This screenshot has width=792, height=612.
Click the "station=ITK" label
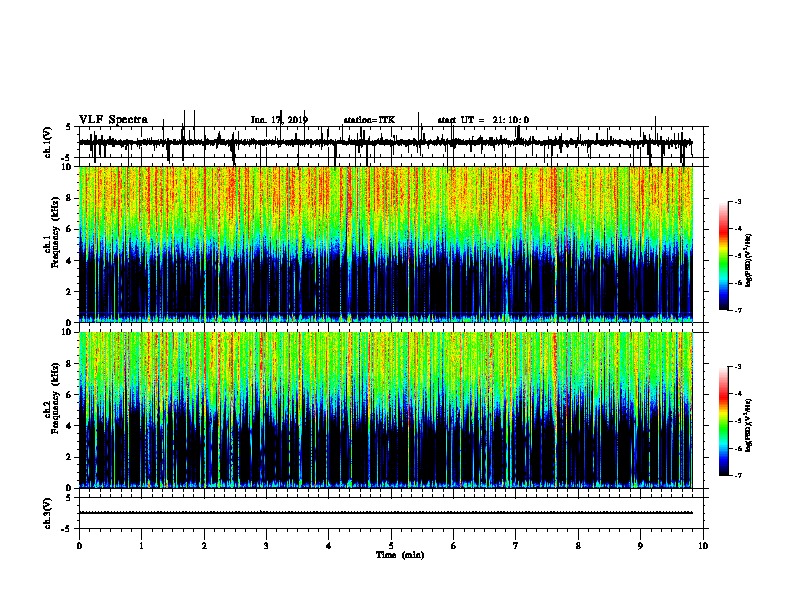pyautogui.click(x=369, y=120)
